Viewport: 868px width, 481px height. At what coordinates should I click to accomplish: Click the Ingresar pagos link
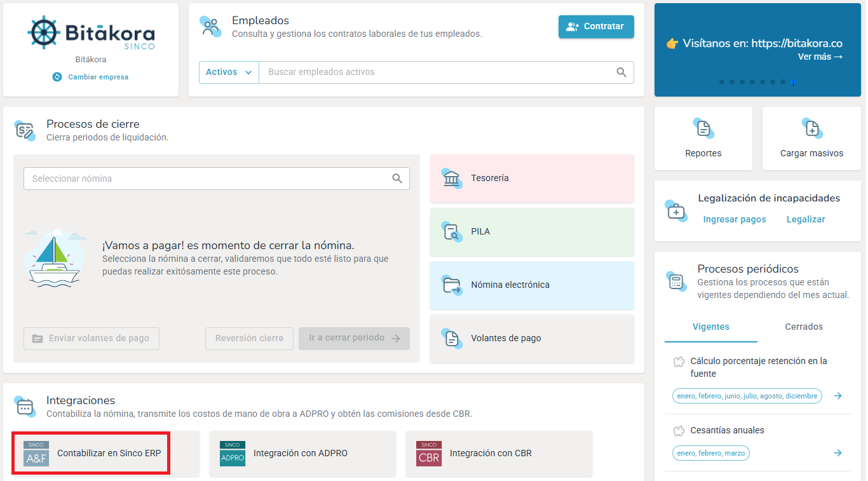click(x=735, y=219)
